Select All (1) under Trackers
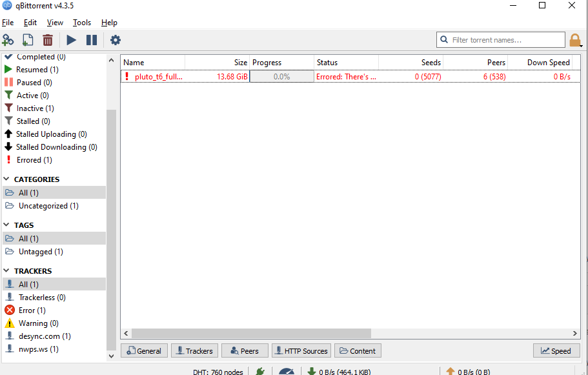Image resolution: width=588 pixels, height=375 pixels. [54, 284]
